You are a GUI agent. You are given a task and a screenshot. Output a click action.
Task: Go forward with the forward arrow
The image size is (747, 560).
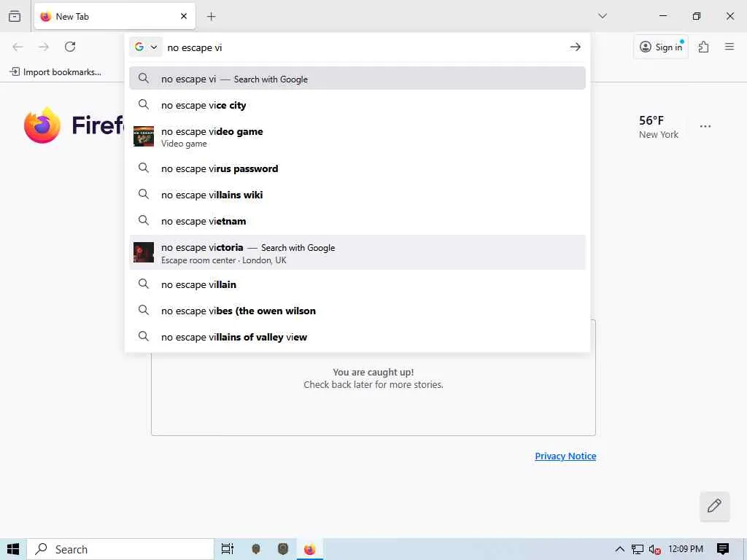[44, 47]
